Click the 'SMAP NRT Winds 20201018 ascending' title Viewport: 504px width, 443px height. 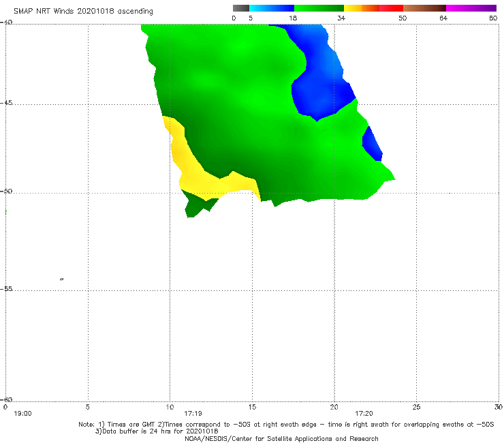[83, 12]
